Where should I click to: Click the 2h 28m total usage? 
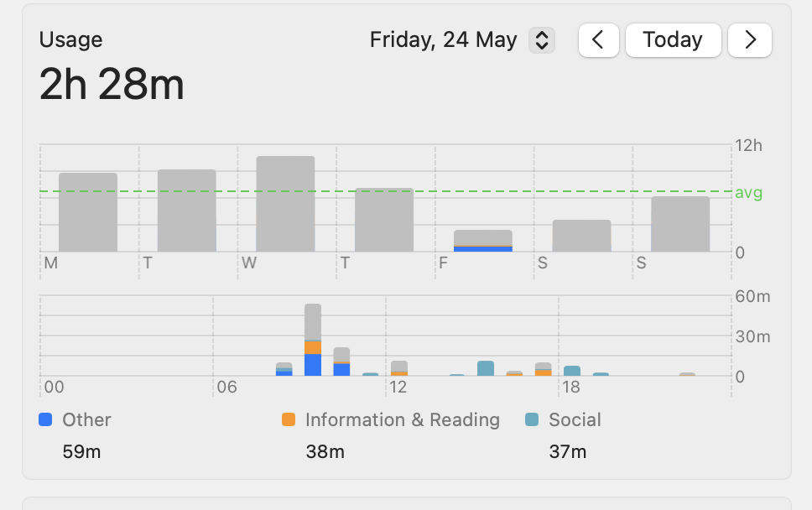pyautogui.click(x=112, y=86)
